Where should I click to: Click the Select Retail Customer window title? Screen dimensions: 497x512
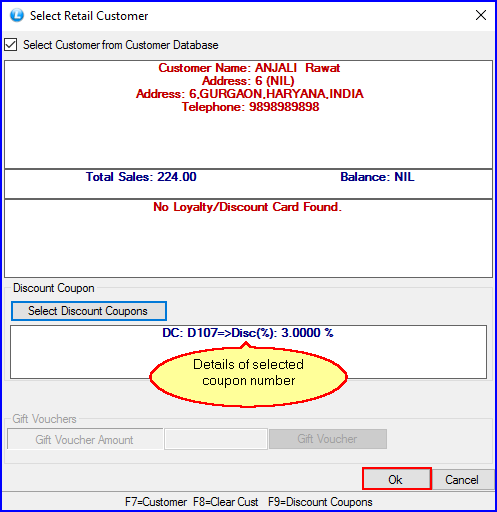point(89,16)
